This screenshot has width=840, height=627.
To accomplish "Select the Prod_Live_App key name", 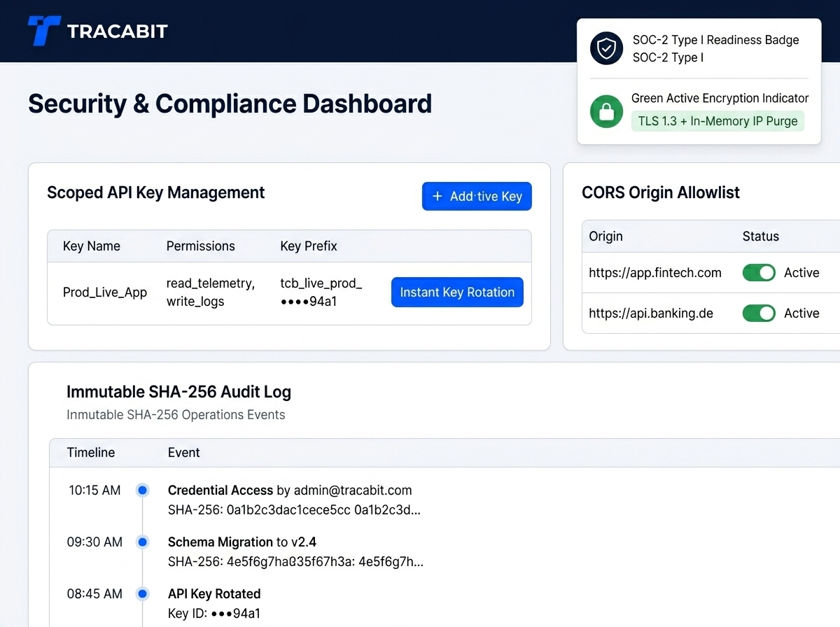I will pyautogui.click(x=105, y=293).
